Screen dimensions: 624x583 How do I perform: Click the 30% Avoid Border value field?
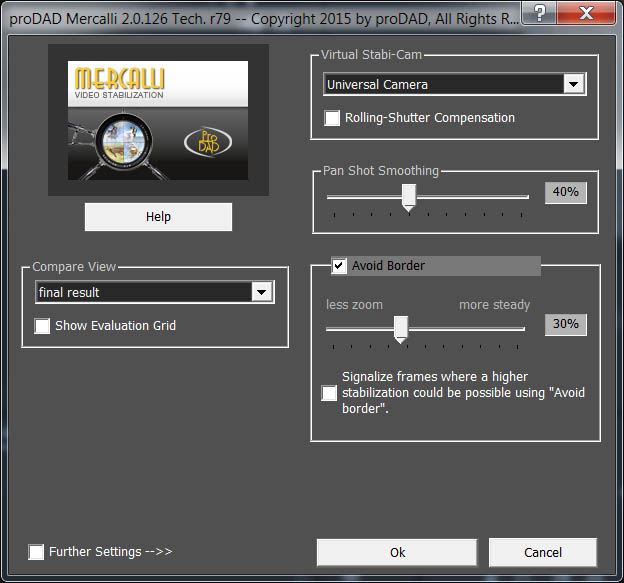(566, 324)
